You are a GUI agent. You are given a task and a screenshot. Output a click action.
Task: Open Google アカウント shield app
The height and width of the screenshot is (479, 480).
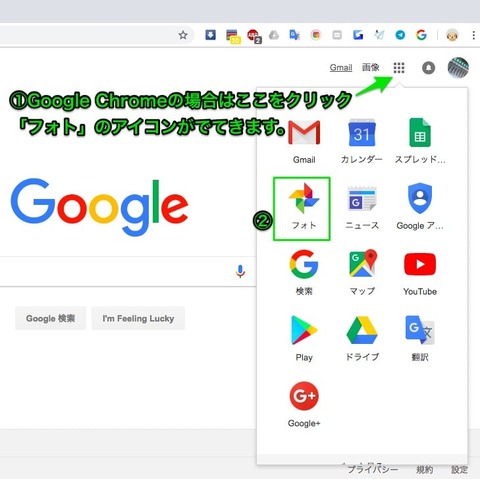(x=420, y=207)
